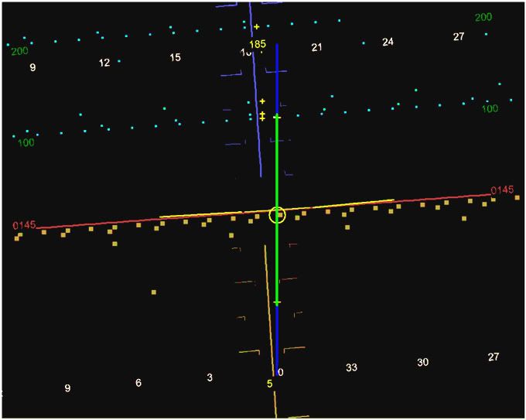
Task: Select the green 200 label in the top-right corner
Action: [x=483, y=18]
